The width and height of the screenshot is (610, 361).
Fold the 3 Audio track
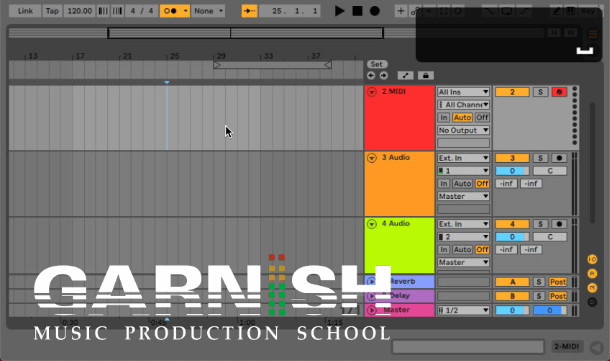click(x=372, y=158)
